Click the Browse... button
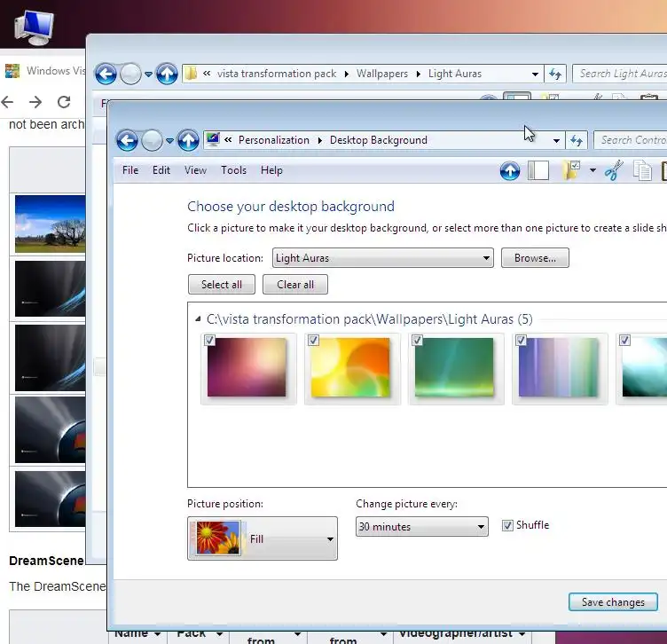Screen dimensions: 667x644 535,258
